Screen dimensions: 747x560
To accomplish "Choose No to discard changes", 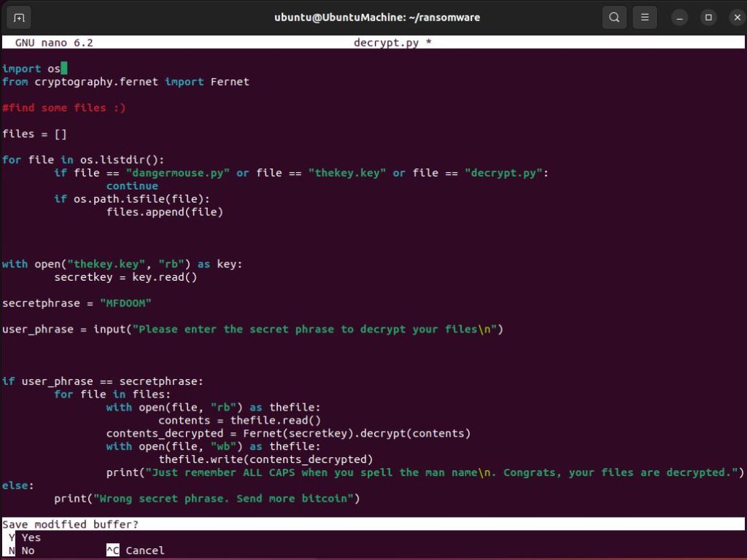I will pos(28,551).
